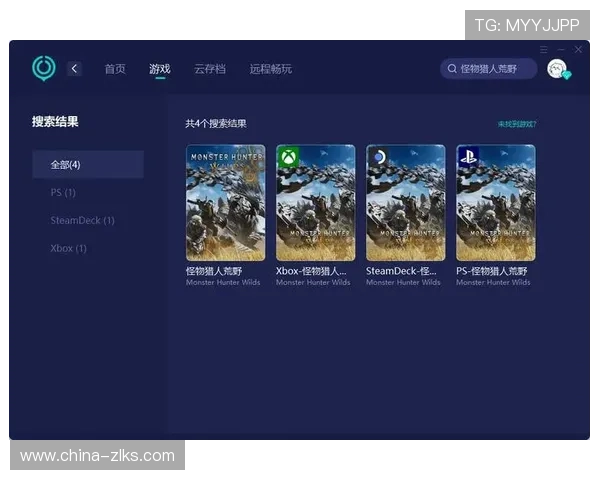Screen dimensions: 600x480
Task: Close the application window
Action: [x=578, y=49]
